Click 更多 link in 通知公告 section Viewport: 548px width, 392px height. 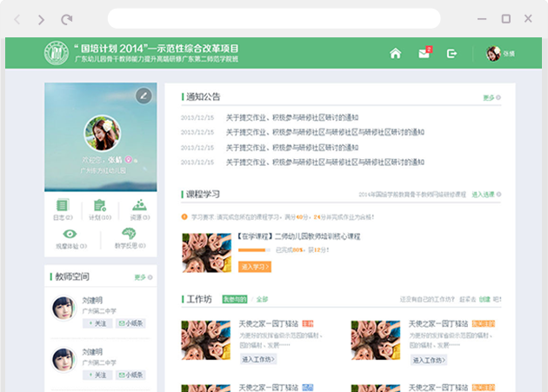[x=491, y=98]
